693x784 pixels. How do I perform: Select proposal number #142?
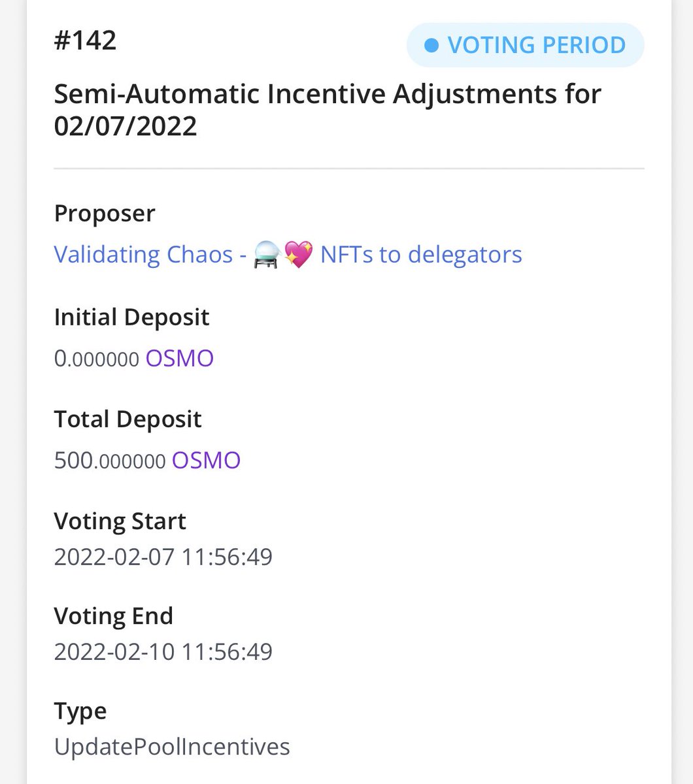pos(85,41)
